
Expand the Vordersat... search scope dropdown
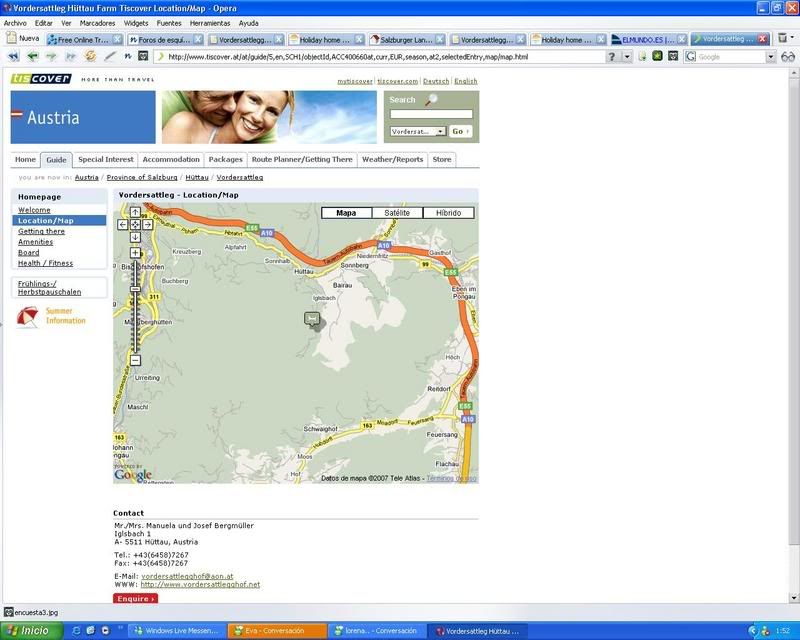[440, 132]
